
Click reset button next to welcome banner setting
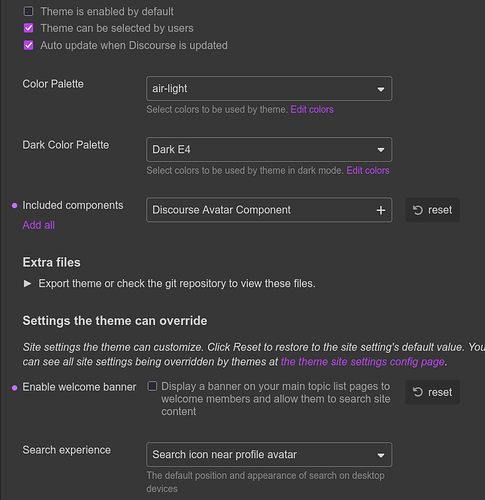pos(432,392)
